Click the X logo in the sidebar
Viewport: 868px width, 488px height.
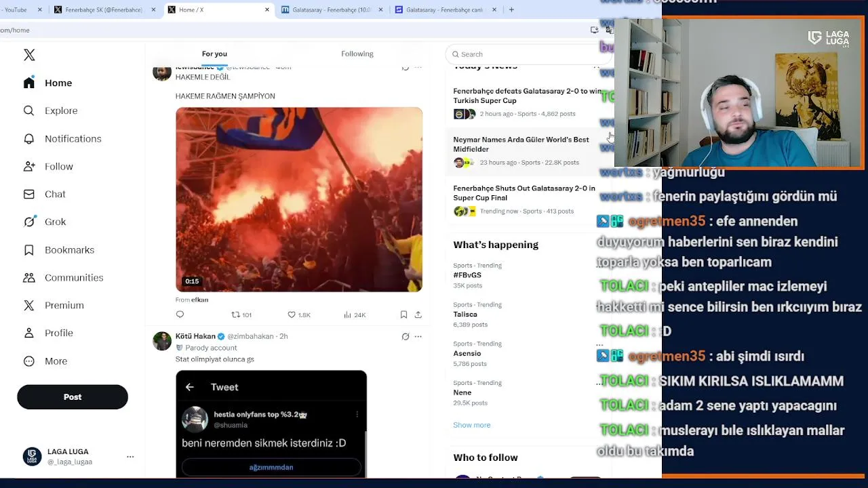[x=29, y=55]
